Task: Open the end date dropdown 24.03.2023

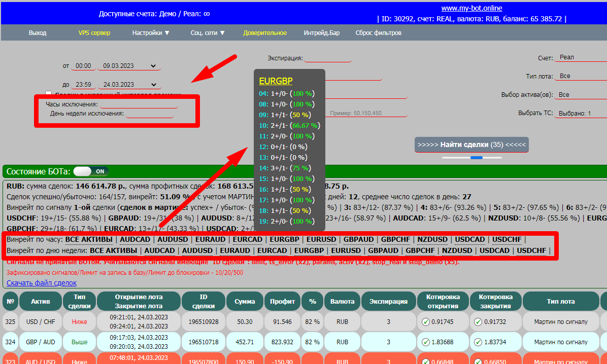Action: click(x=129, y=84)
